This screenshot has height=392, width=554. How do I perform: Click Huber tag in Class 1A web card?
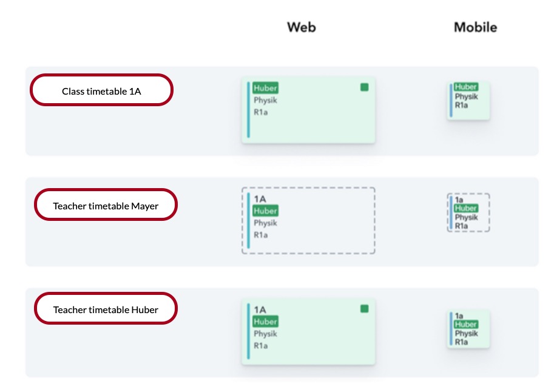pos(265,88)
